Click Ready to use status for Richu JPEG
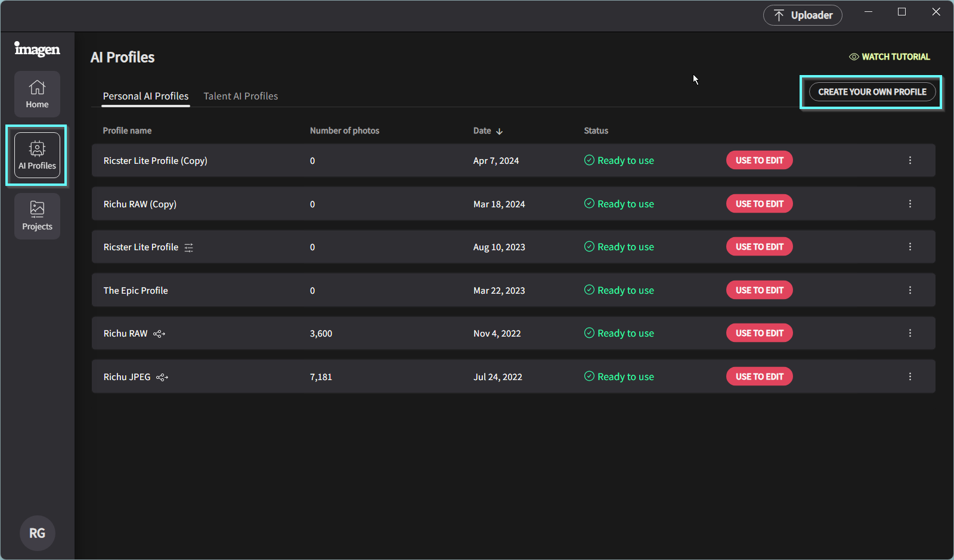 619,377
